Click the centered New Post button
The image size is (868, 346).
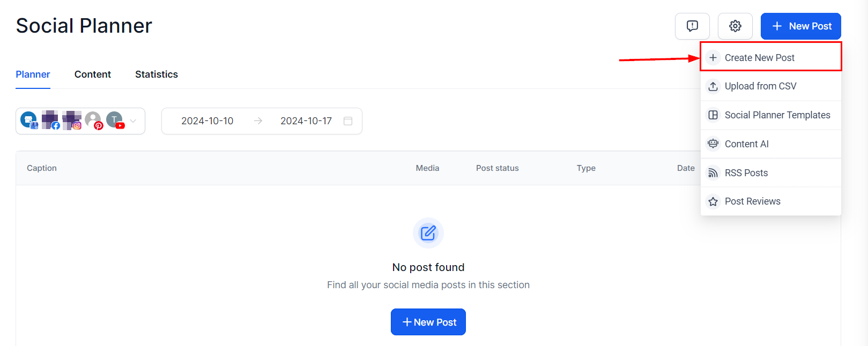coord(428,322)
